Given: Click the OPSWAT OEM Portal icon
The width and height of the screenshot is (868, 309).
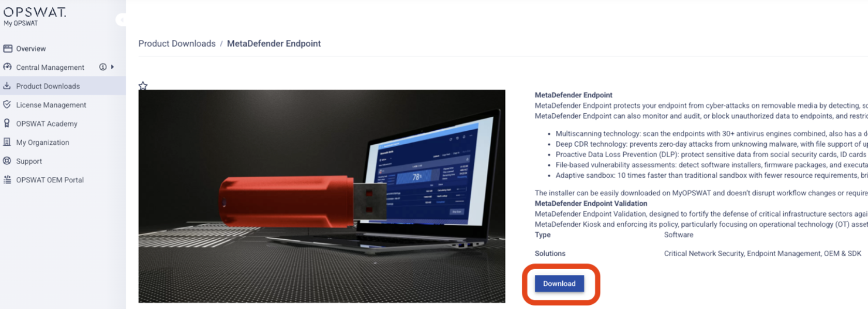Looking at the screenshot, I should [x=7, y=180].
